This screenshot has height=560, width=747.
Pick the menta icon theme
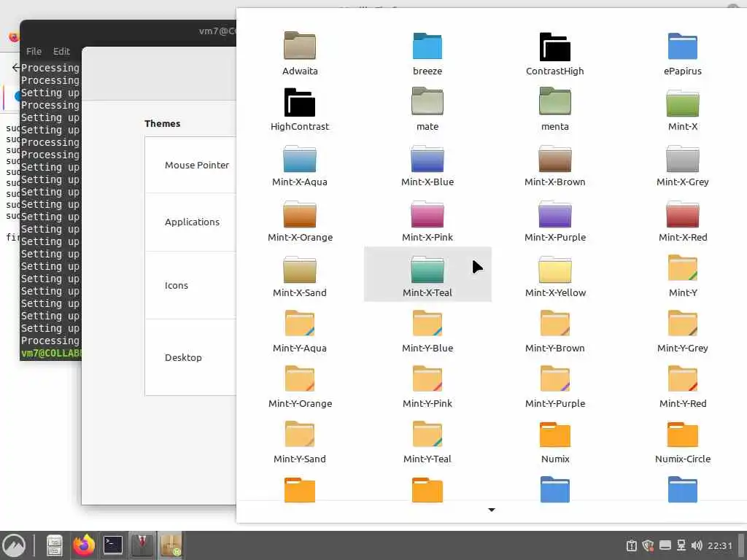pos(555,109)
